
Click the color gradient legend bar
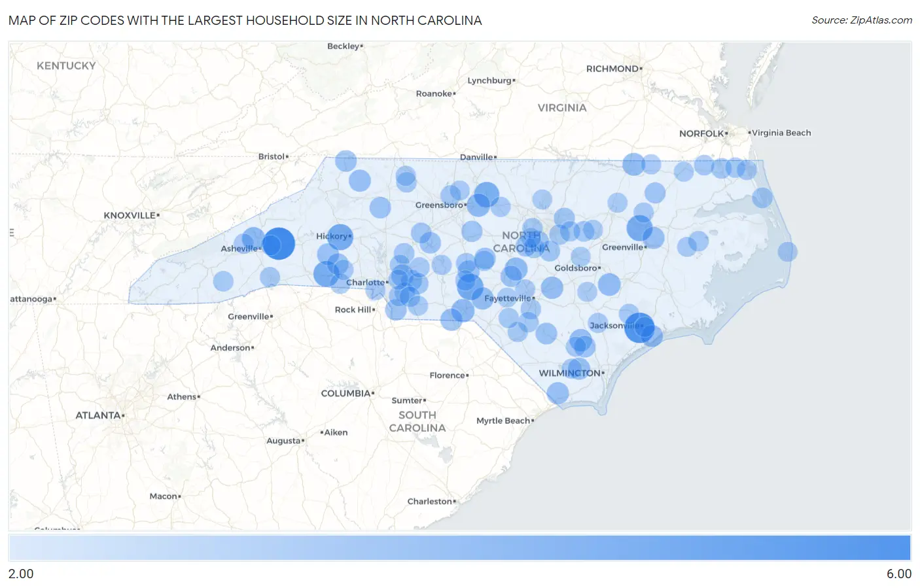coord(459,547)
